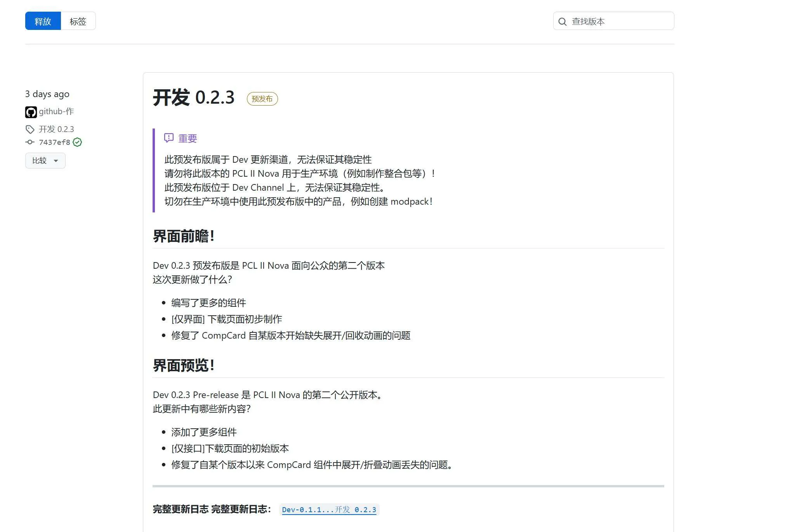Click the tag icon beside 开发 0.2.3
Screen dimensions: 785x532
[x=30, y=129]
